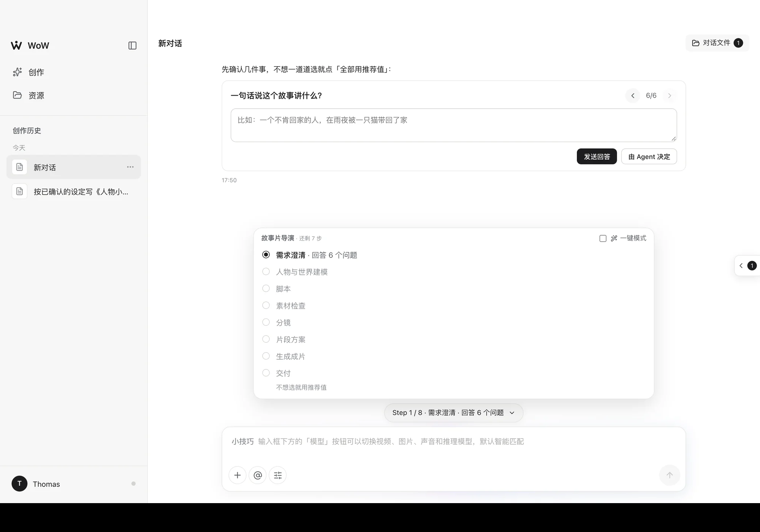Open the 资源 folder icon

point(17,95)
